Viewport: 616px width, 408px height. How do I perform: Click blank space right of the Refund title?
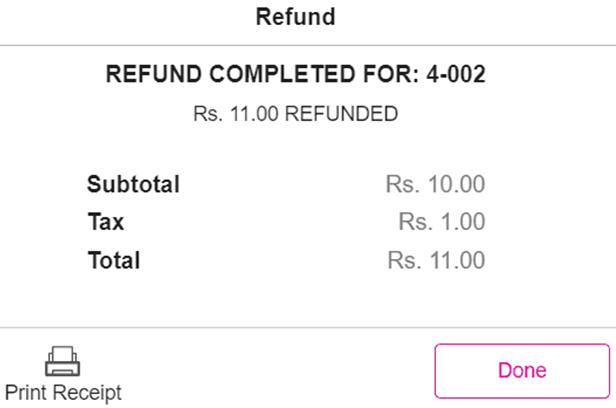480,17
